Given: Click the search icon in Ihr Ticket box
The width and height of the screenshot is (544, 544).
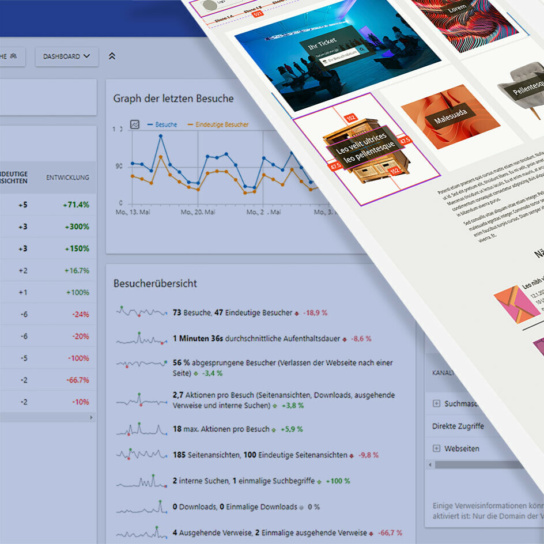Looking at the screenshot, I should [x=362, y=49].
